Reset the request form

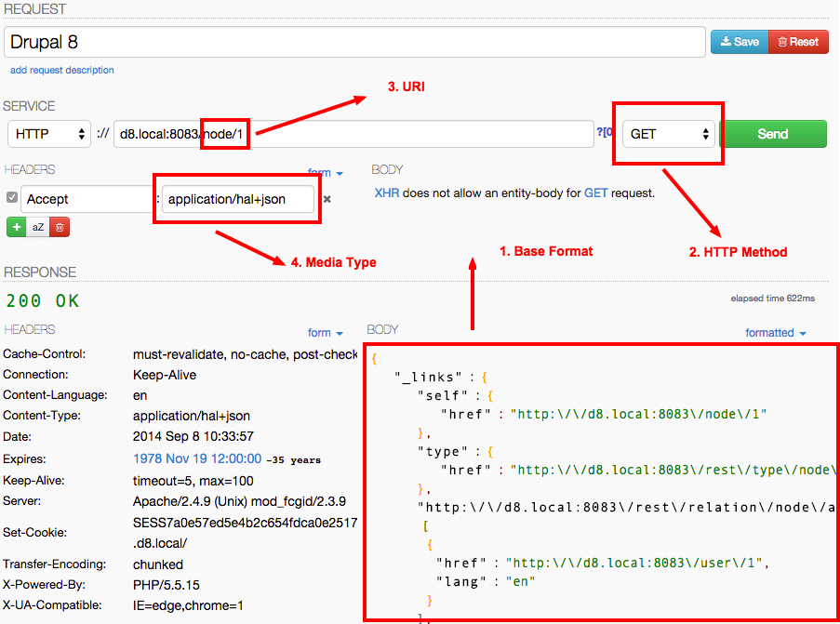(x=798, y=42)
